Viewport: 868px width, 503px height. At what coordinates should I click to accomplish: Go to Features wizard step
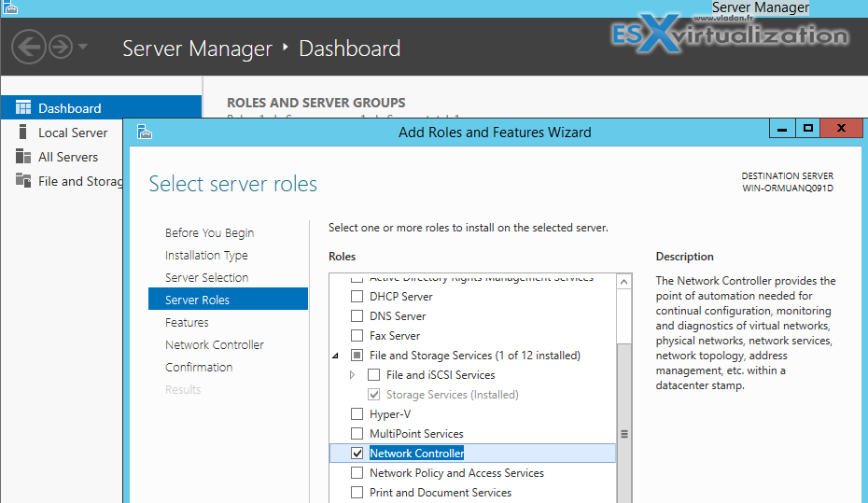click(x=187, y=322)
